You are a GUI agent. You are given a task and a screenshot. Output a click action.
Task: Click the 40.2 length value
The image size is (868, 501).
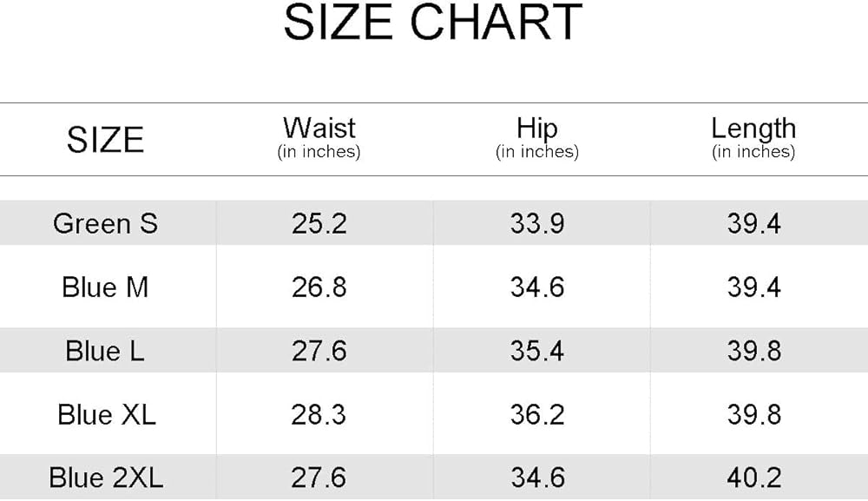pyautogui.click(x=754, y=478)
